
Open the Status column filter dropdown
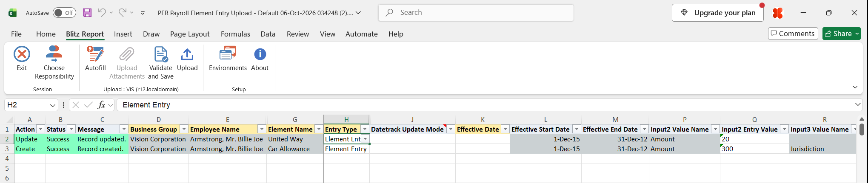coord(71,129)
